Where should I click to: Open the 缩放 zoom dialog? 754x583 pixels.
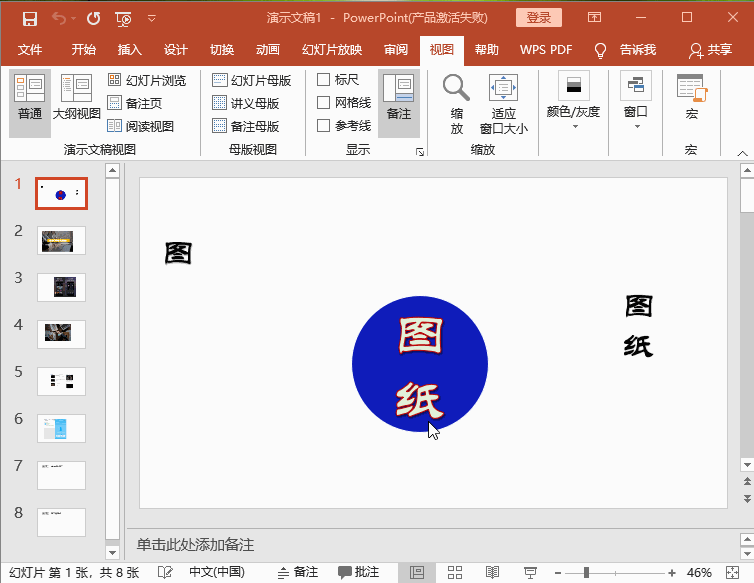(456, 103)
